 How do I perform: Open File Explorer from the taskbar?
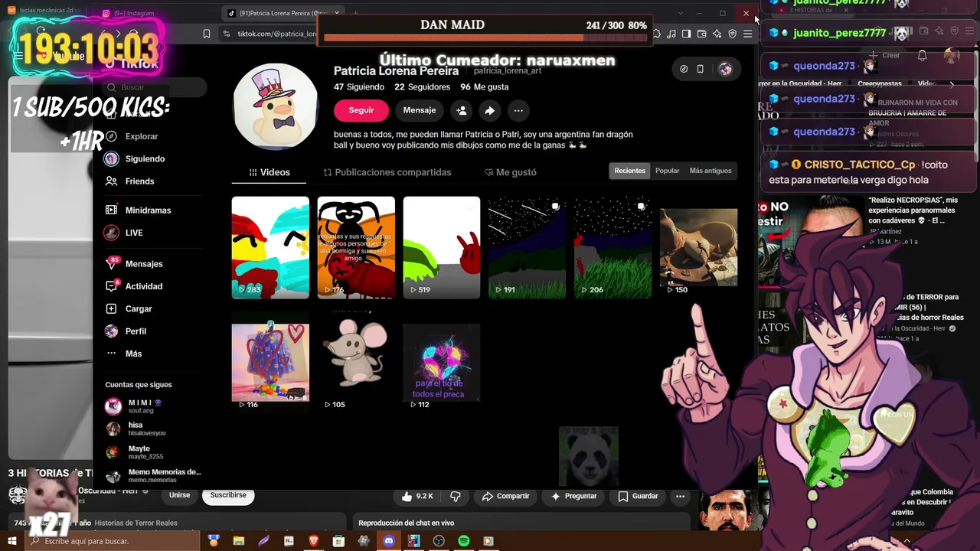click(239, 541)
